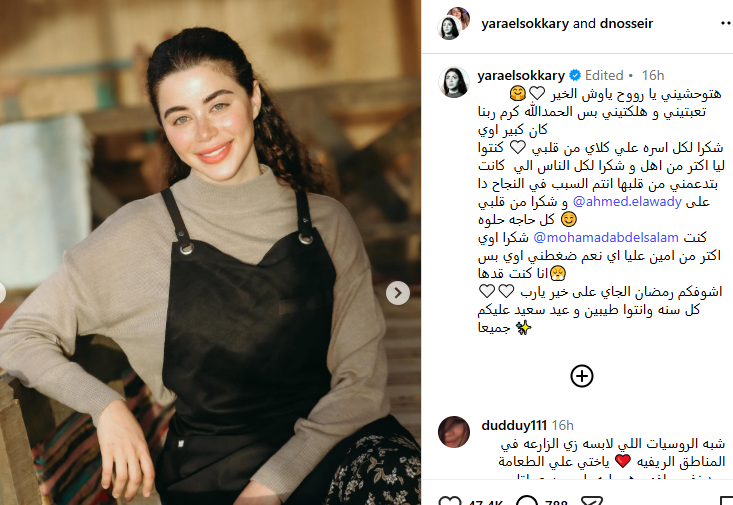Image resolution: width=733 pixels, height=505 pixels.
Task: Click the stacked avatars in post header
Action: pos(453,23)
